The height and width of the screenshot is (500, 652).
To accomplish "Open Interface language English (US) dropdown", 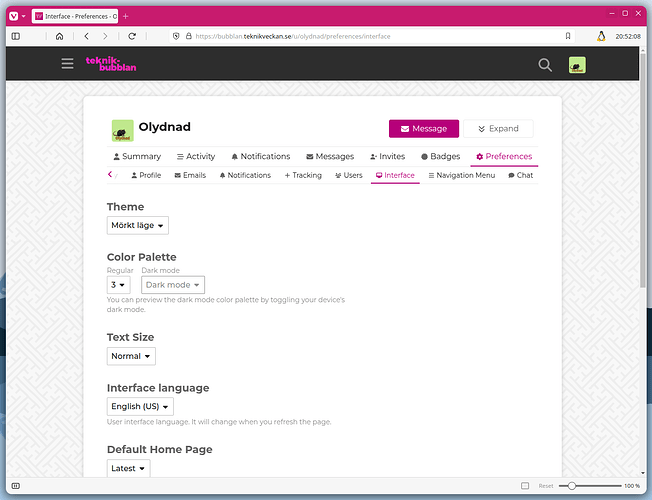I will coord(140,406).
